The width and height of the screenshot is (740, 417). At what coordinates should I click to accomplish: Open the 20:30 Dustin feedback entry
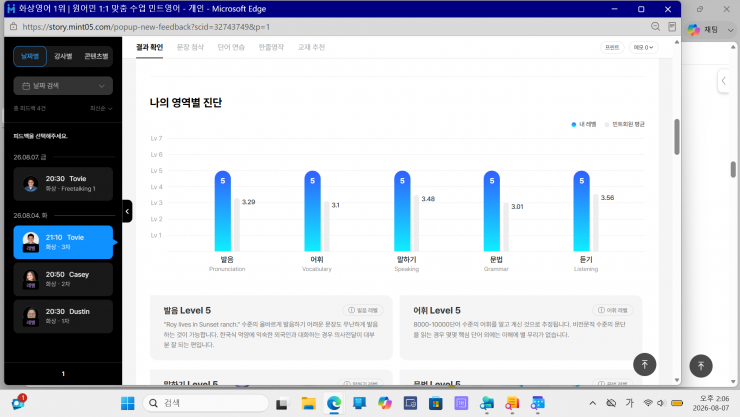pyautogui.click(x=63, y=316)
